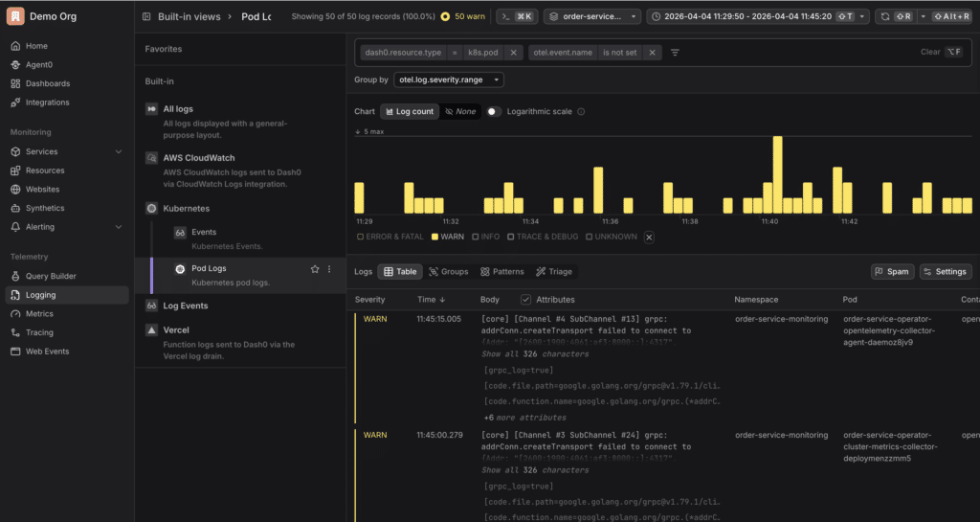Click the tallest yellow bar near 11:40
The height and width of the screenshot is (522, 980).
tap(777, 174)
